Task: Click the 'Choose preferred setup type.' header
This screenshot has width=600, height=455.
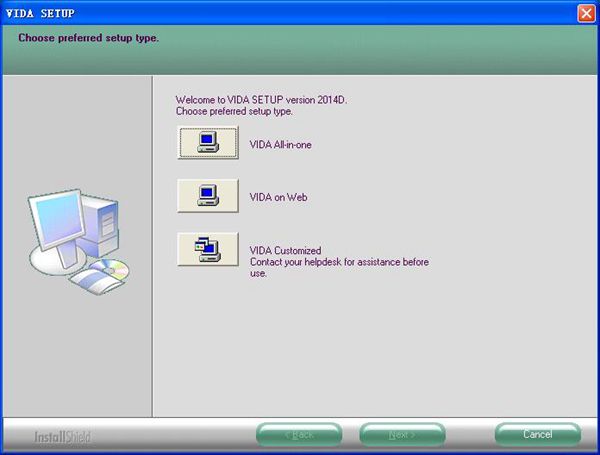Action: point(88,38)
